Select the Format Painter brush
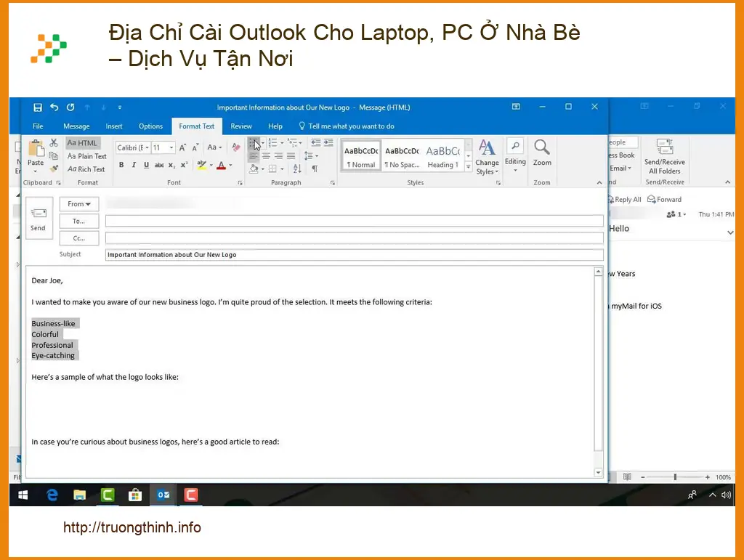This screenshot has width=744, height=560. (x=54, y=169)
